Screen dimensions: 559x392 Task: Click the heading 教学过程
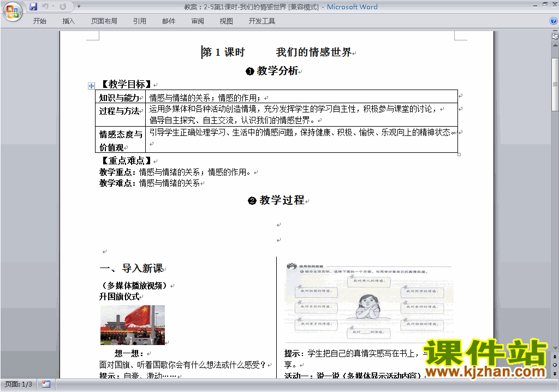(282, 200)
